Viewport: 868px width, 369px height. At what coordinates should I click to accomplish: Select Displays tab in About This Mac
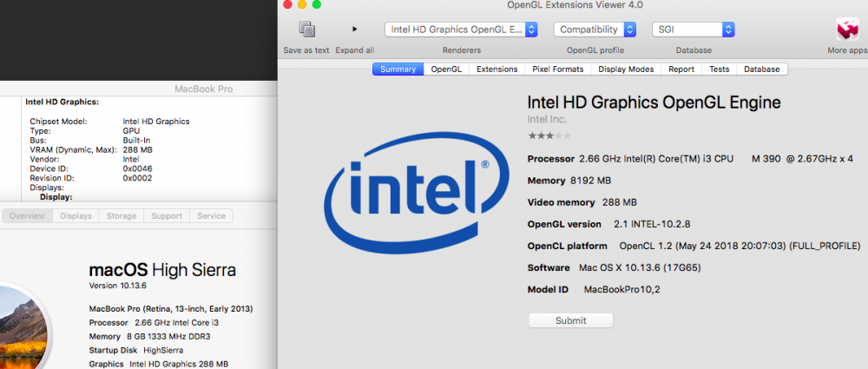click(x=76, y=215)
